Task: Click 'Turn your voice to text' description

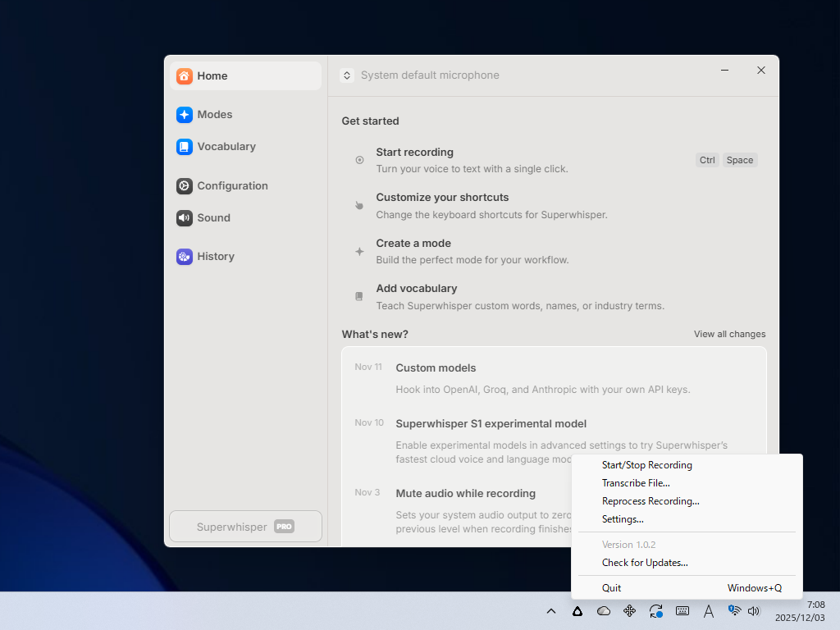Action: (x=472, y=169)
